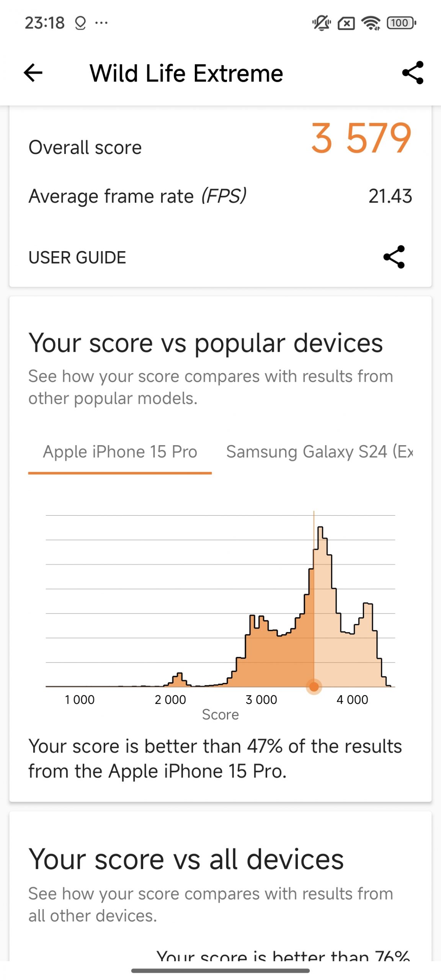The image size is (441, 980).
Task: Open the USER GUIDE link
Action: (x=77, y=258)
